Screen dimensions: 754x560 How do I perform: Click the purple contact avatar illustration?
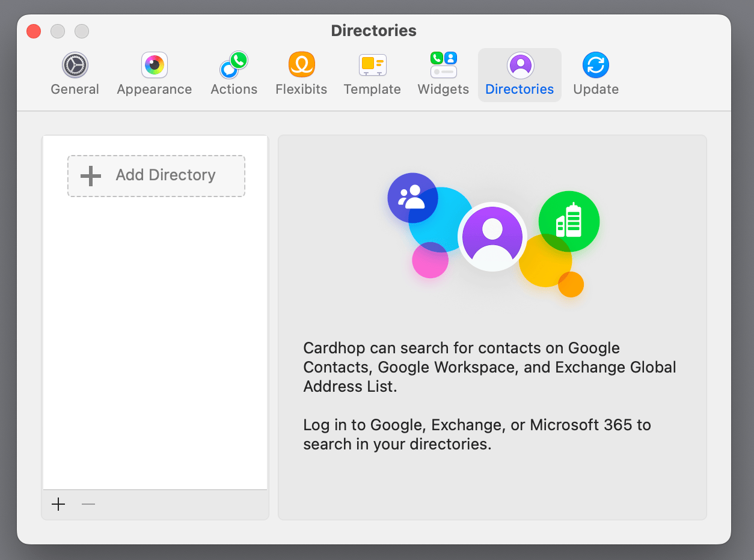(492, 237)
